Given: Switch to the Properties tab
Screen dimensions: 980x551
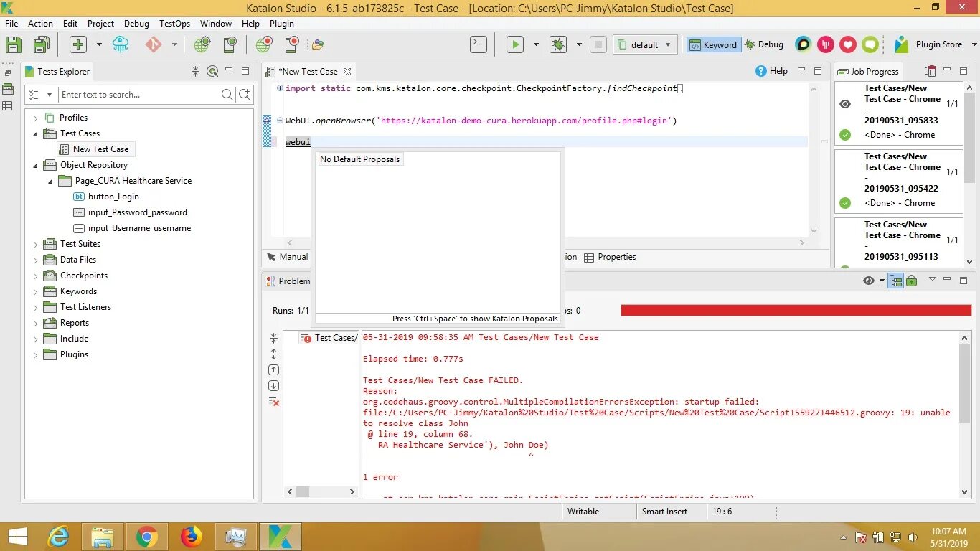Looking at the screenshot, I should pyautogui.click(x=610, y=257).
